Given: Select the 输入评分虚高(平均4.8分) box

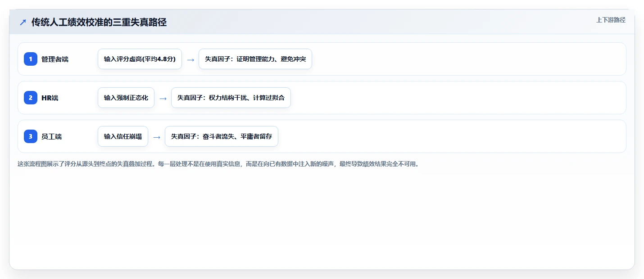Looking at the screenshot, I should pos(140,59).
